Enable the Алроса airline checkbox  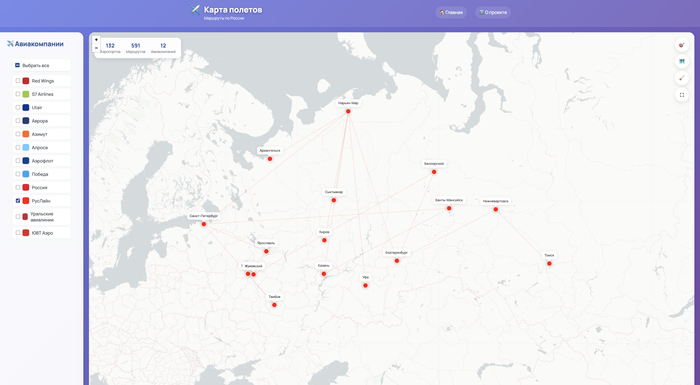pos(18,147)
